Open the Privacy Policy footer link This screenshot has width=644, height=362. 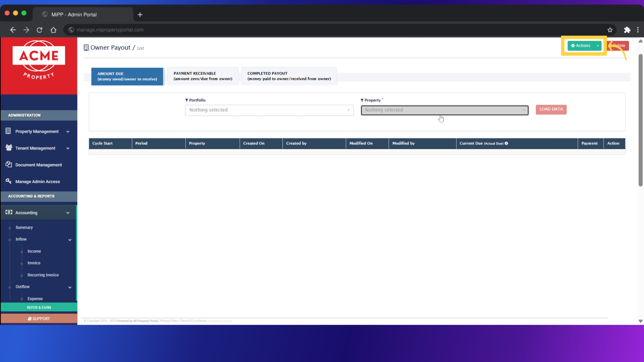(x=169, y=321)
